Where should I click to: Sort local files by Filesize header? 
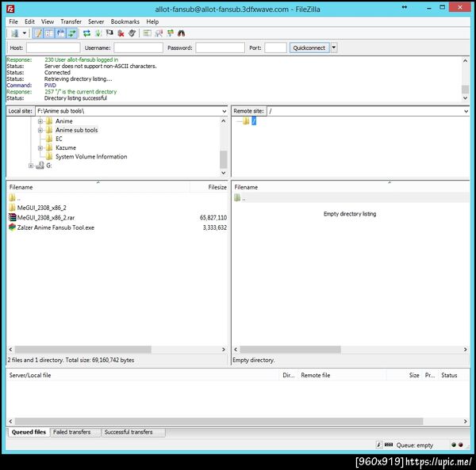pyautogui.click(x=209, y=187)
